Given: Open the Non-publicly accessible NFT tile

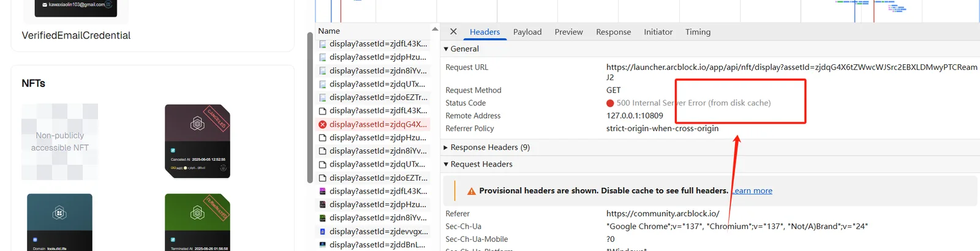Looking at the screenshot, I should coord(59,141).
